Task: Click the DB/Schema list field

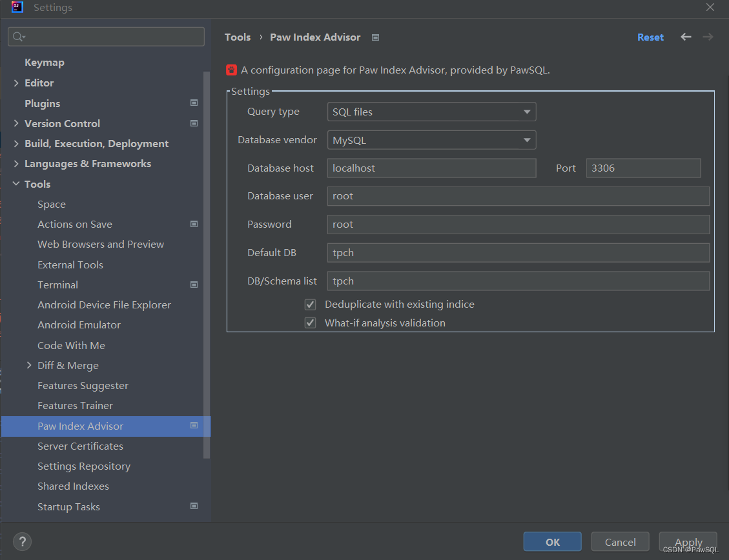Action: (519, 281)
